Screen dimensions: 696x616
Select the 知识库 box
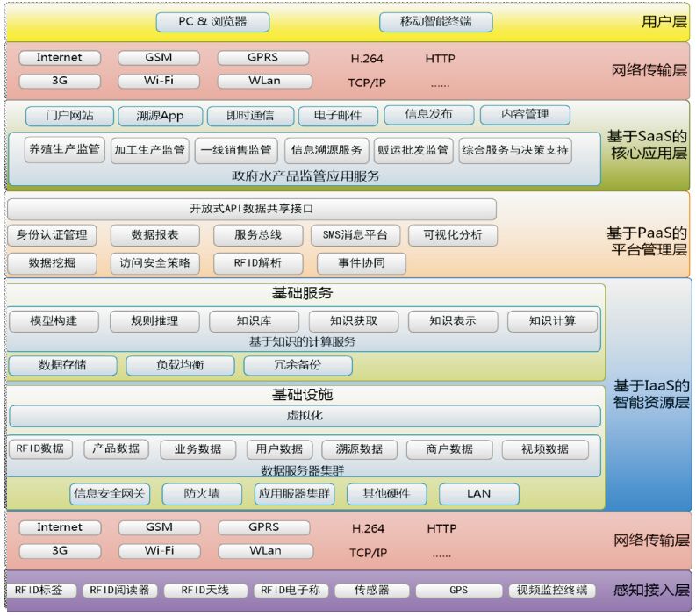[254, 321]
